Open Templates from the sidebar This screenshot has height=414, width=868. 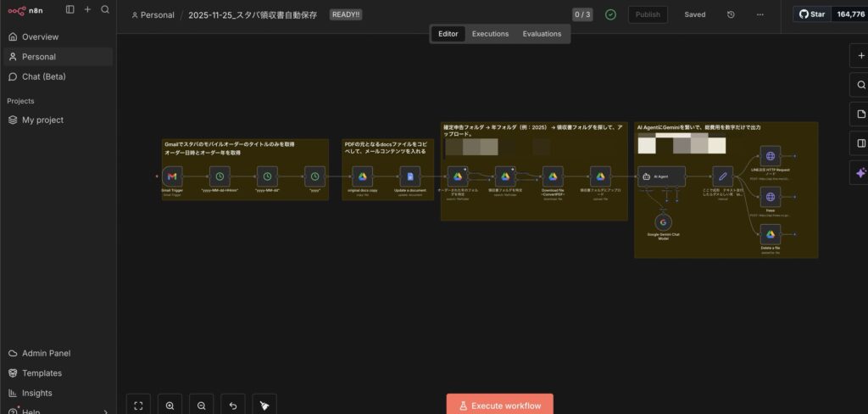[42, 373]
